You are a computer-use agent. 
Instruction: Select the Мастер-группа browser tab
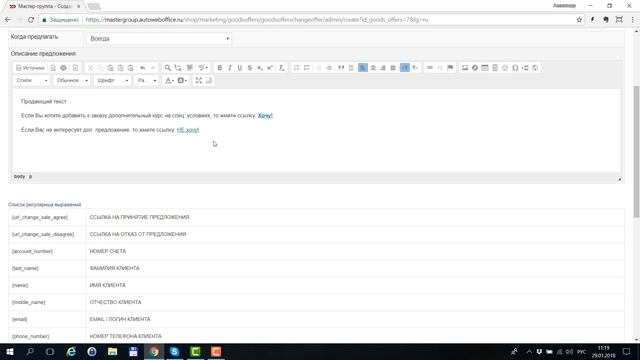45,6
